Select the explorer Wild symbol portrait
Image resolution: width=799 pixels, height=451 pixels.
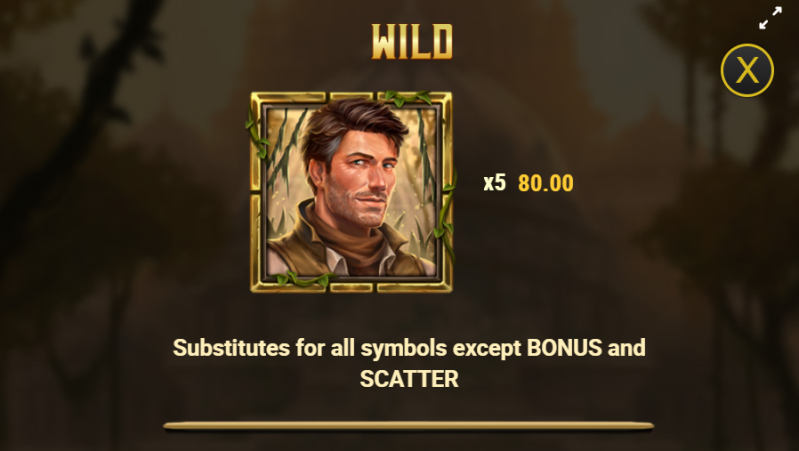pos(352,192)
